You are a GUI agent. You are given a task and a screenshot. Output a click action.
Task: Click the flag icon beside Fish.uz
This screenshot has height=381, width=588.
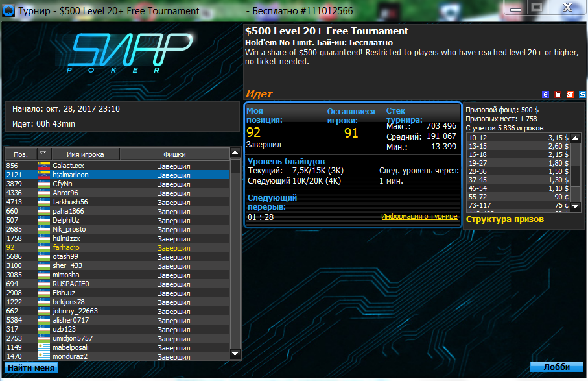44,293
